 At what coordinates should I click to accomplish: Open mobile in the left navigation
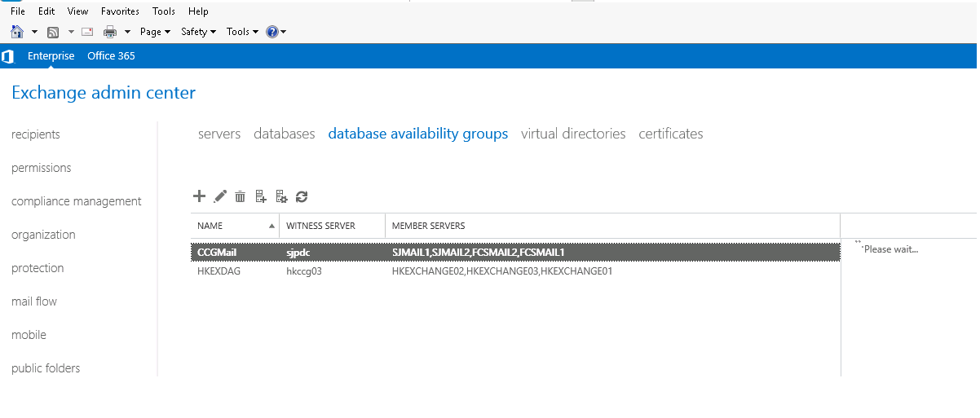(x=29, y=335)
